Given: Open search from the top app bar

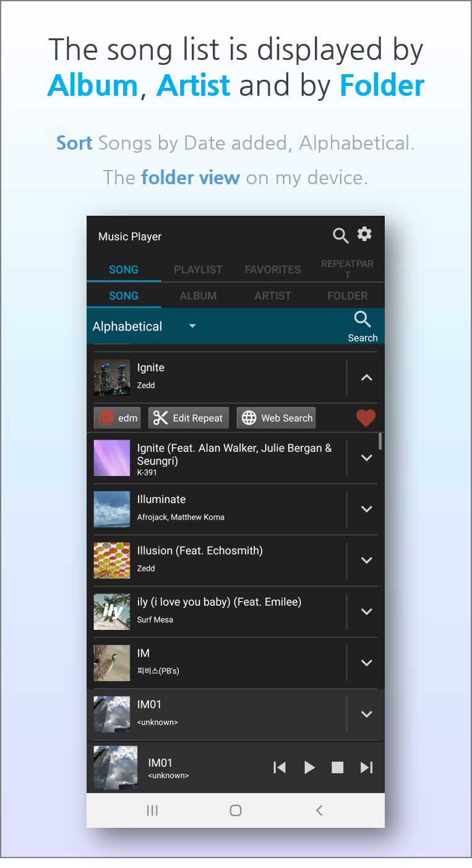Looking at the screenshot, I should [x=341, y=236].
